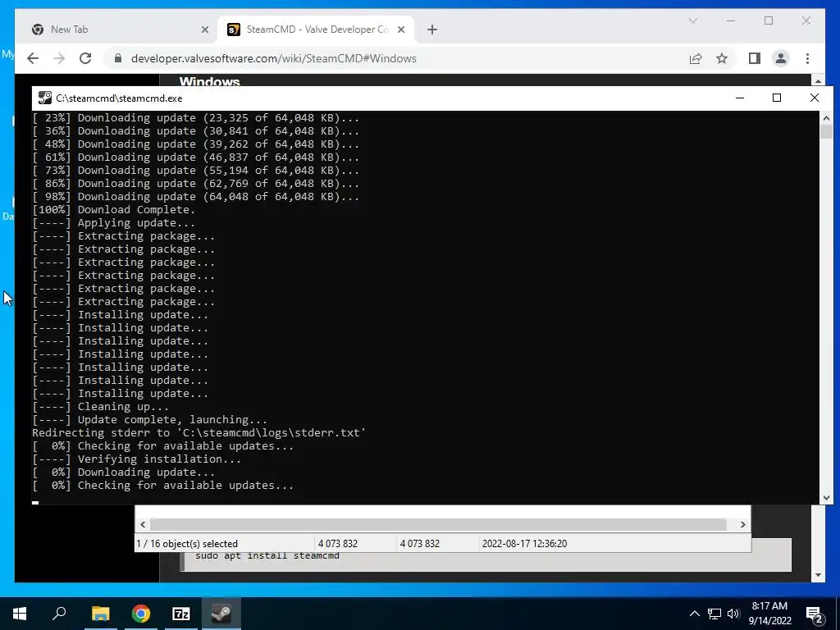The width and height of the screenshot is (840, 630).
Task: Open the Windows Start menu
Action: (20, 614)
